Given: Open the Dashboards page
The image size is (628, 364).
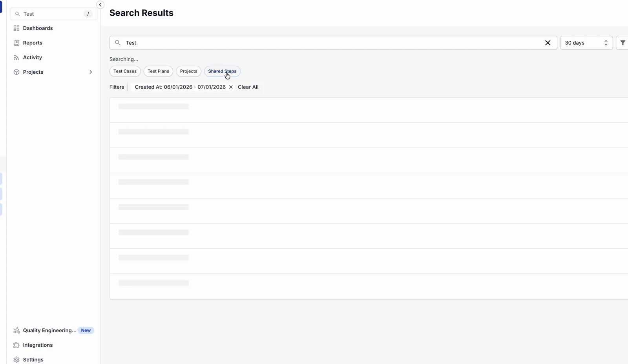Looking at the screenshot, I should [x=38, y=28].
